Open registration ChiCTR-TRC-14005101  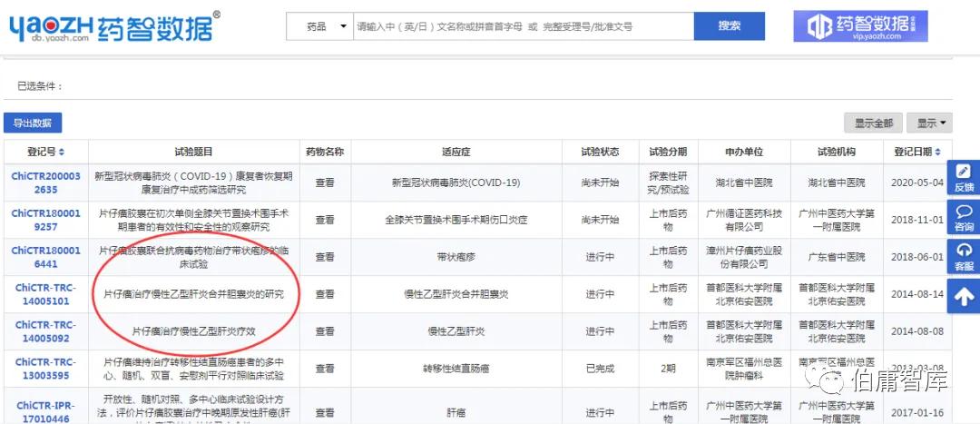click(46, 294)
